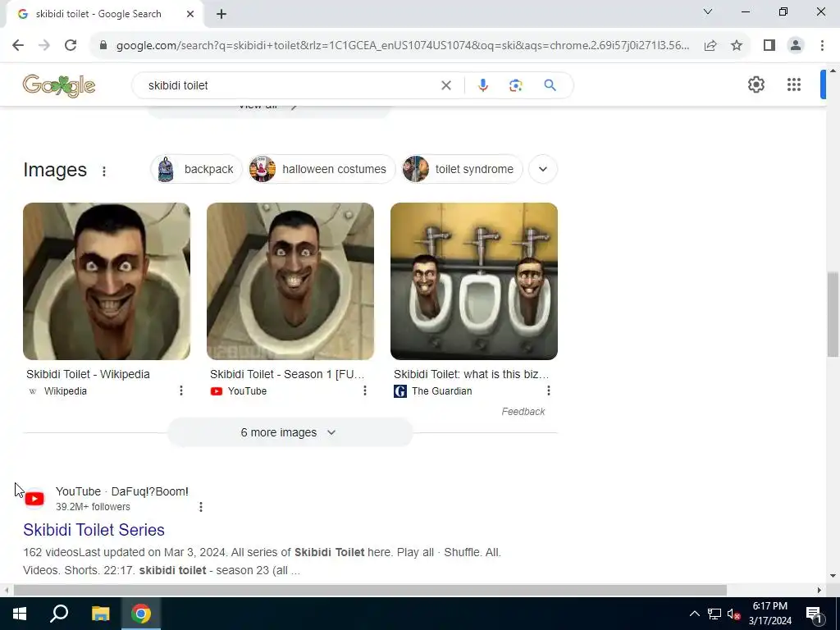Bookmark this tab with the star
This screenshot has width=840, height=630.
pos(737,45)
